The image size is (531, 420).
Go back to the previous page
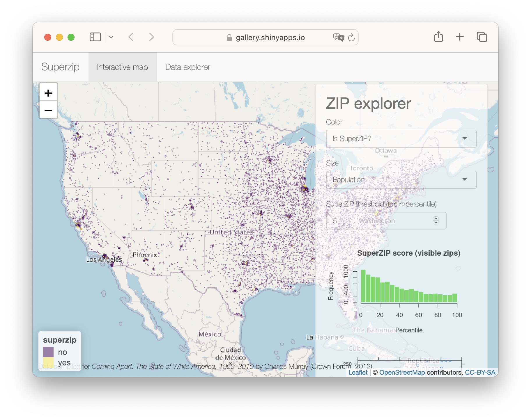[131, 37]
